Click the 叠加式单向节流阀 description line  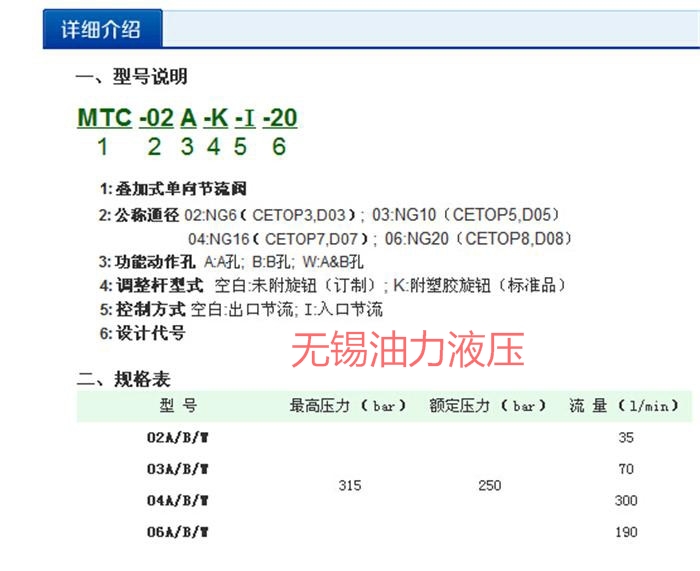click(173, 188)
